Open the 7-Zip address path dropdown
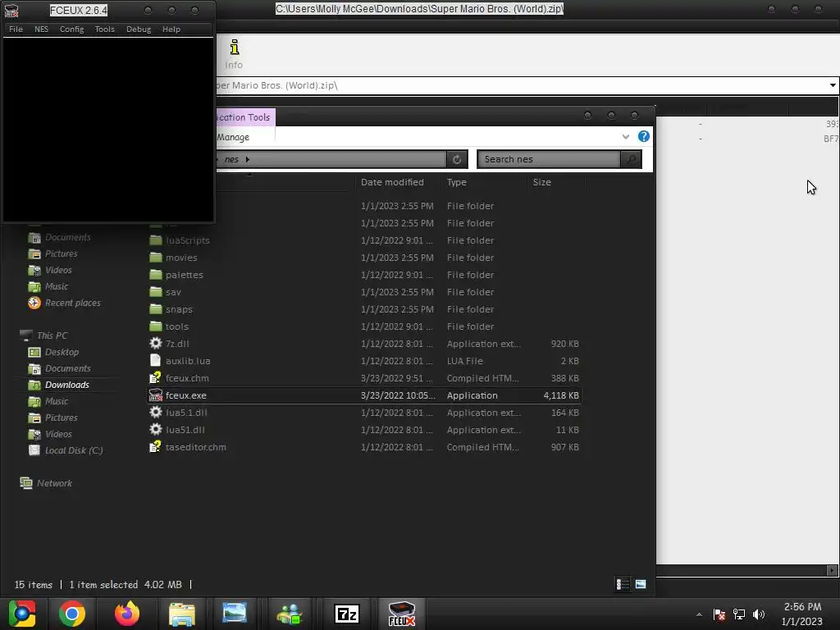Viewport: 840px width, 630px height. pyautogui.click(x=833, y=85)
